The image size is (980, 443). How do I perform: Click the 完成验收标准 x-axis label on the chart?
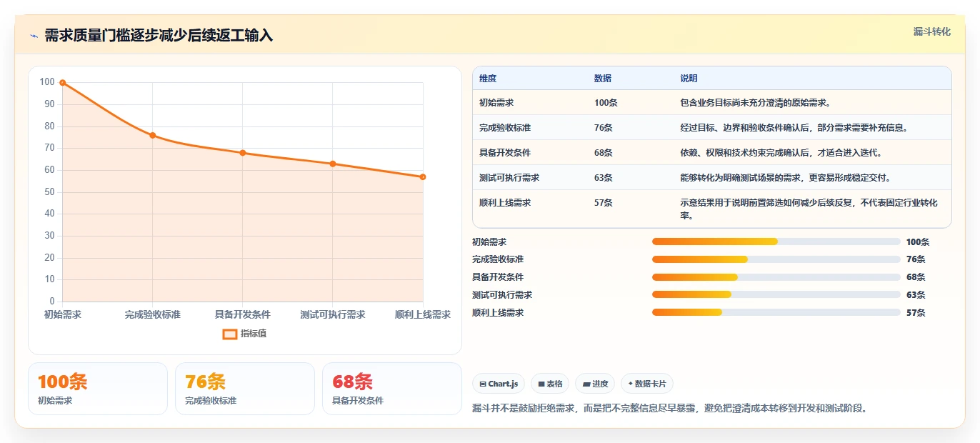(153, 314)
